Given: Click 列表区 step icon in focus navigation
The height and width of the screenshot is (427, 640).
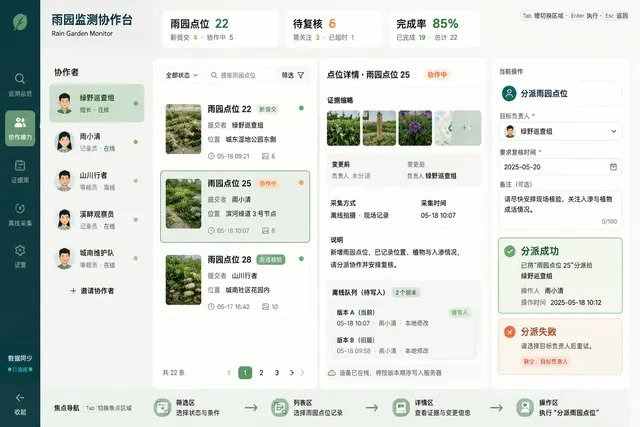Looking at the screenshot, I should 280,407.
